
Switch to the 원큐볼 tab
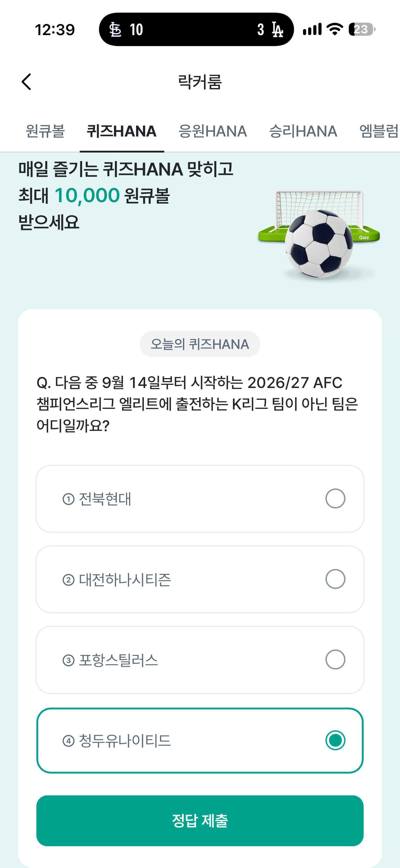pyautogui.click(x=45, y=131)
